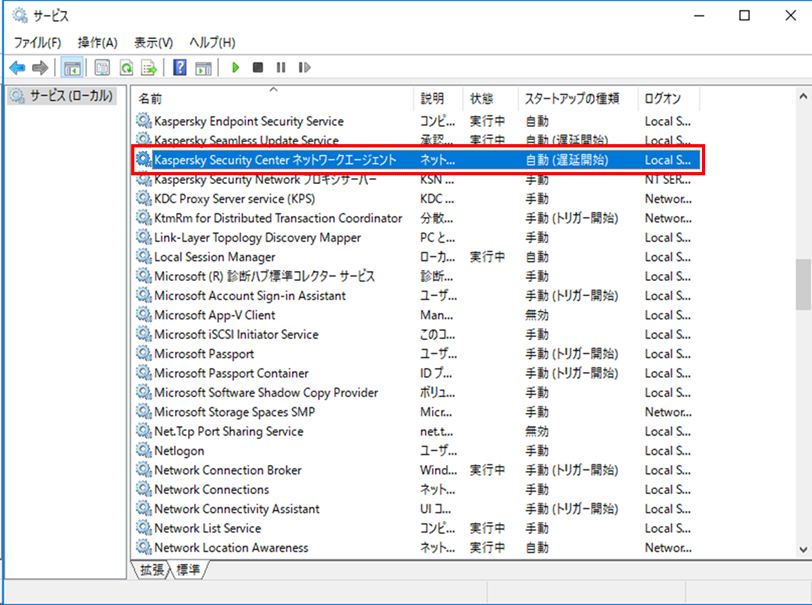
Task: Click the gear icon of Network List Service
Action: tap(143, 528)
